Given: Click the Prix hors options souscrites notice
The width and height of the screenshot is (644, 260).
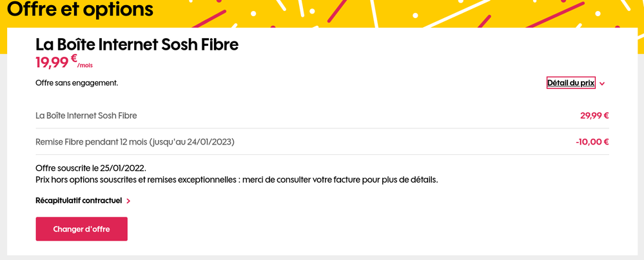Looking at the screenshot, I should 237,179.
